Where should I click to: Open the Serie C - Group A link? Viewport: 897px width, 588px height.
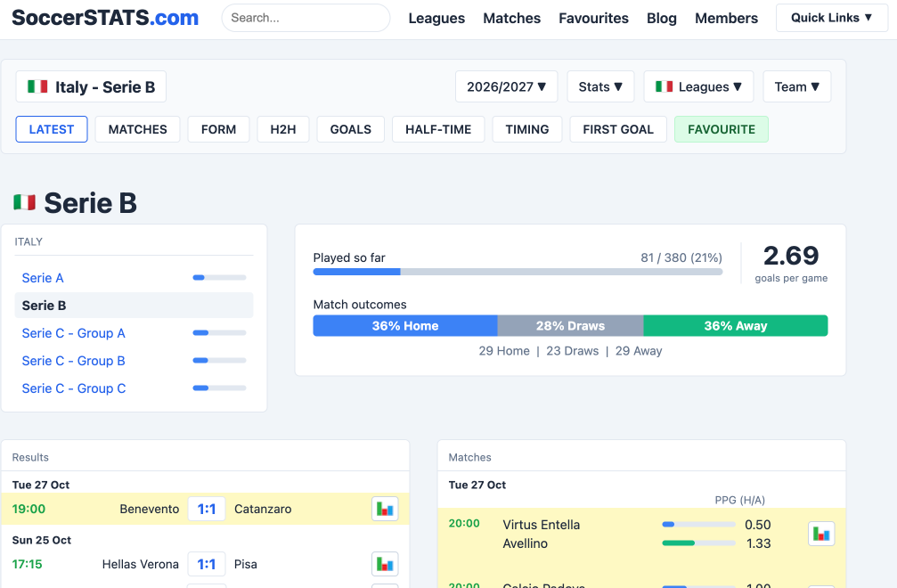73,333
